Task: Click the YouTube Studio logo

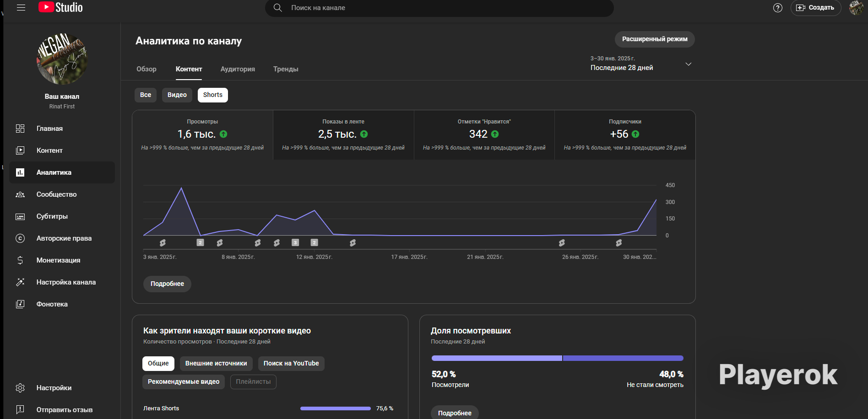Action: (60, 7)
